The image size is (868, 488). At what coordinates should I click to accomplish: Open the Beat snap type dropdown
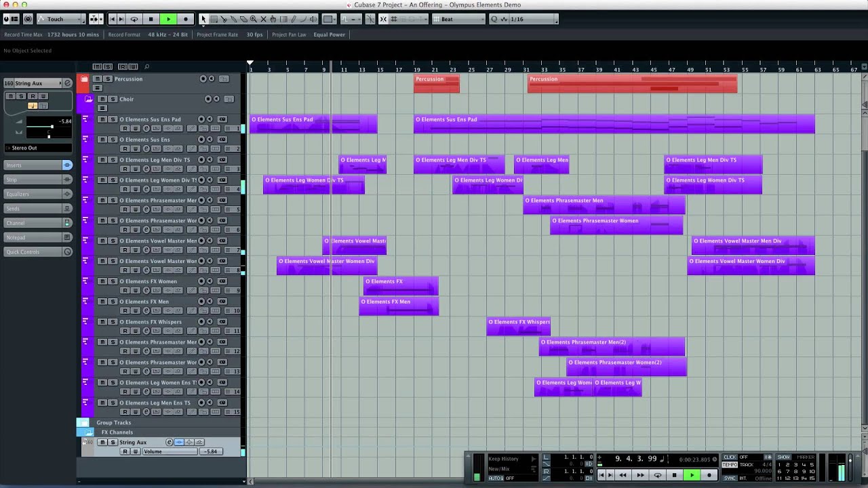(x=460, y=19)
